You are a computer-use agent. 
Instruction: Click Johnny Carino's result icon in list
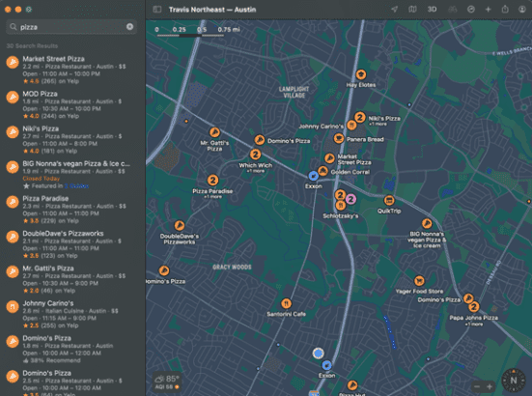(x=13, y=306)
